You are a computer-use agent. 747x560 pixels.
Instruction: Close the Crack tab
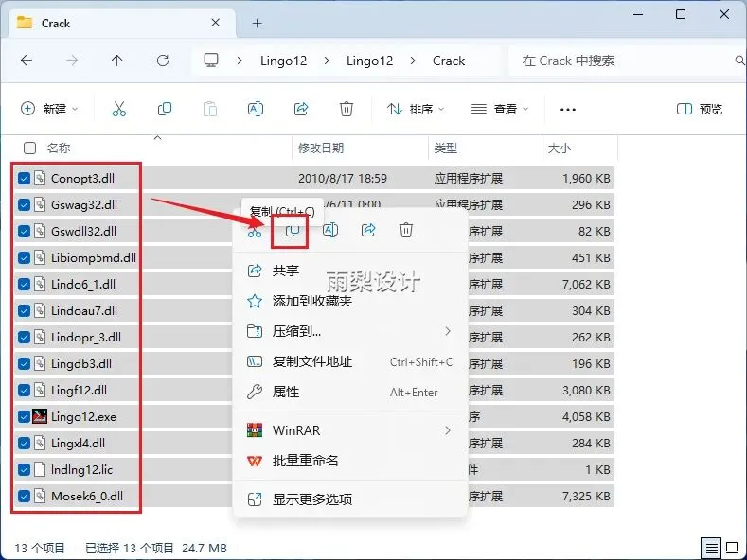pyautogui.click(x=215, y=23)
